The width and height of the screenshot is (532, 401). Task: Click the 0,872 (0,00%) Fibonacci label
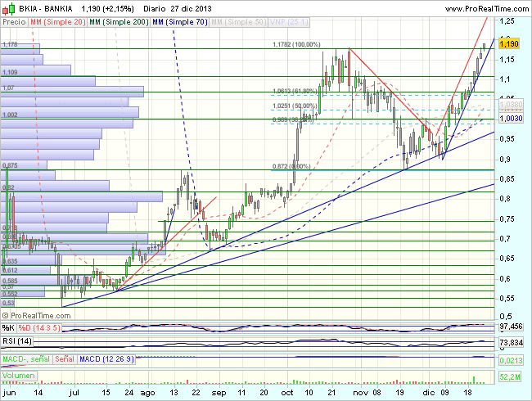291,166
